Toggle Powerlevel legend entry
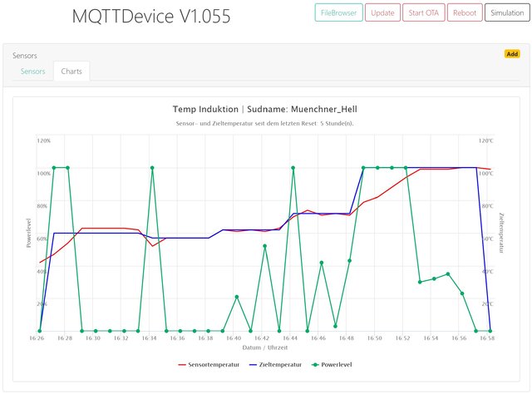 [x=332, y=365]
